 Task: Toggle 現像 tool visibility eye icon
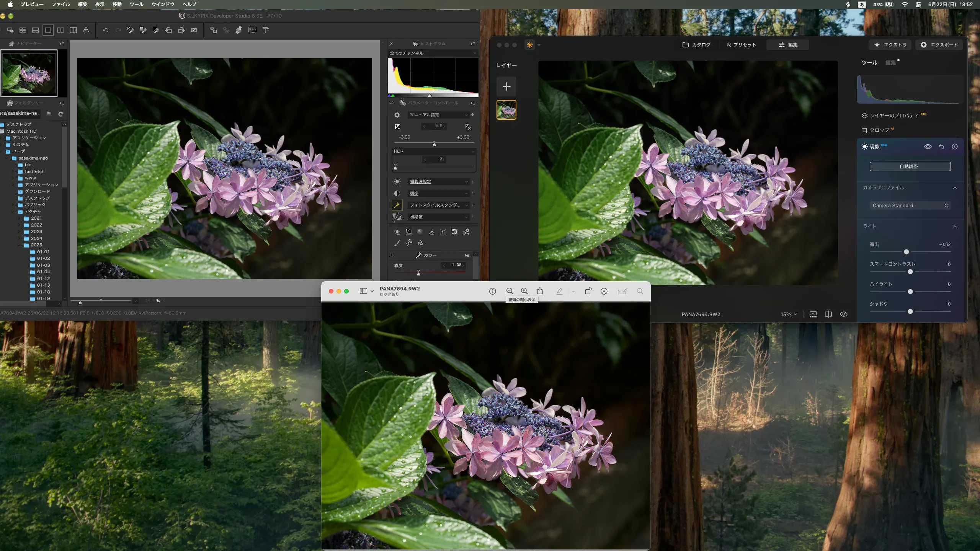[928, 147]
